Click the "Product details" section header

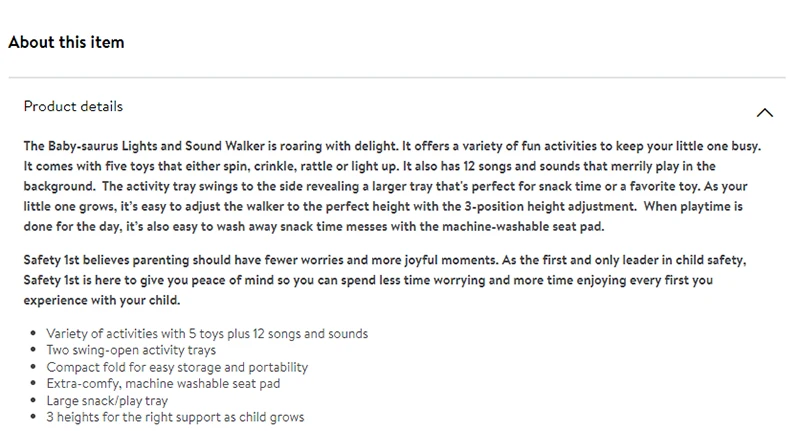coord(73,106)
